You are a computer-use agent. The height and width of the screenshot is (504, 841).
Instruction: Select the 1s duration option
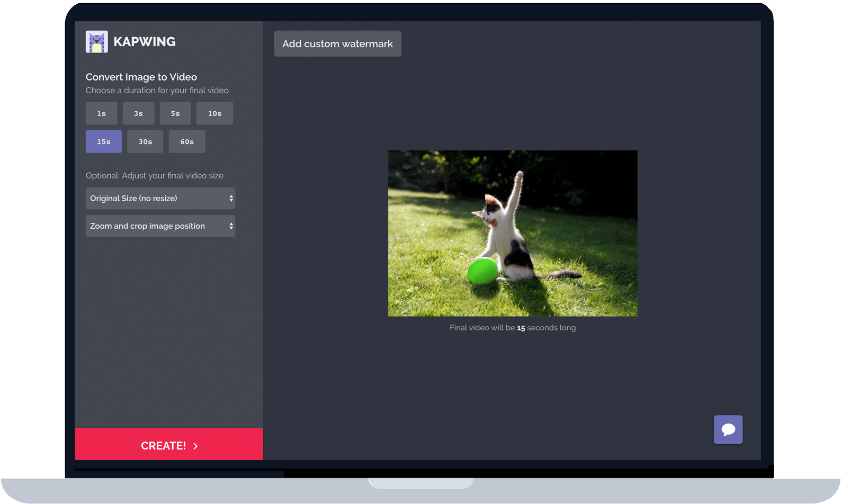click(102, 113)
